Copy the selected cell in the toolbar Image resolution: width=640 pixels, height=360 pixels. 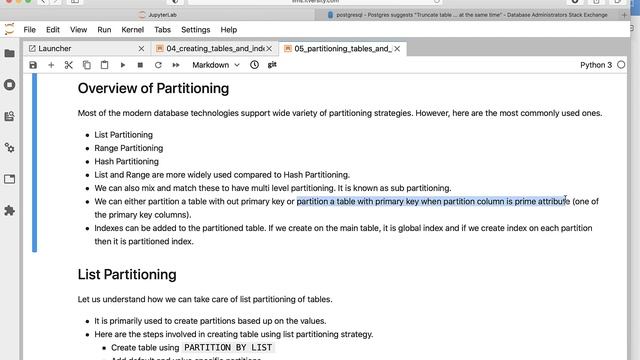(x=87, y=65)
